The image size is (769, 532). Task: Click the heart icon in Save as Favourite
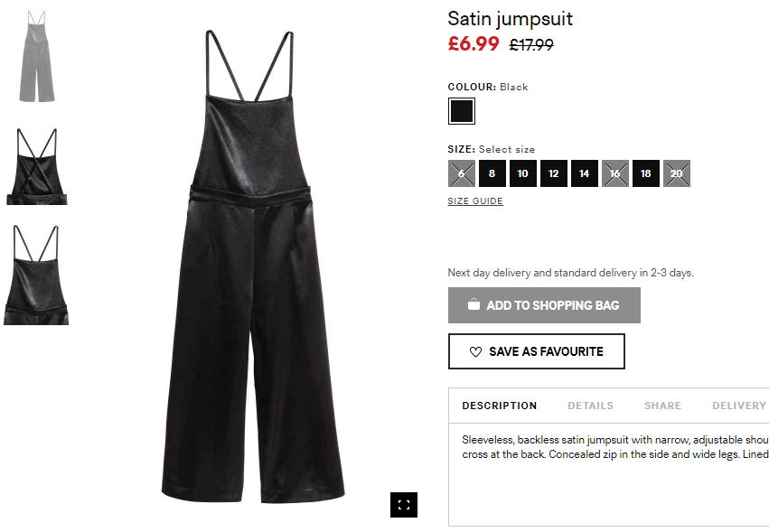pos(475,352)
